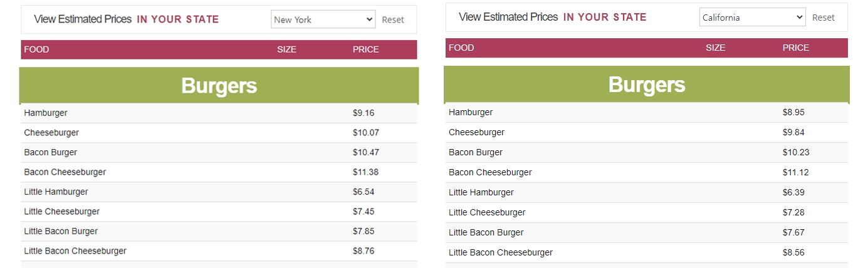
Task: Click Little Bacon Cheeseburger priced $8.76
Action: (x=75, y=251)
